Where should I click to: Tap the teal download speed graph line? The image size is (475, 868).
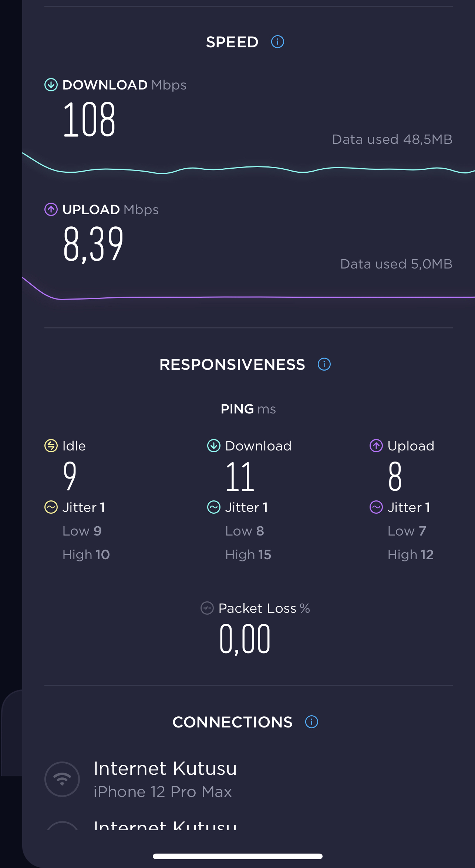point(249,169)
